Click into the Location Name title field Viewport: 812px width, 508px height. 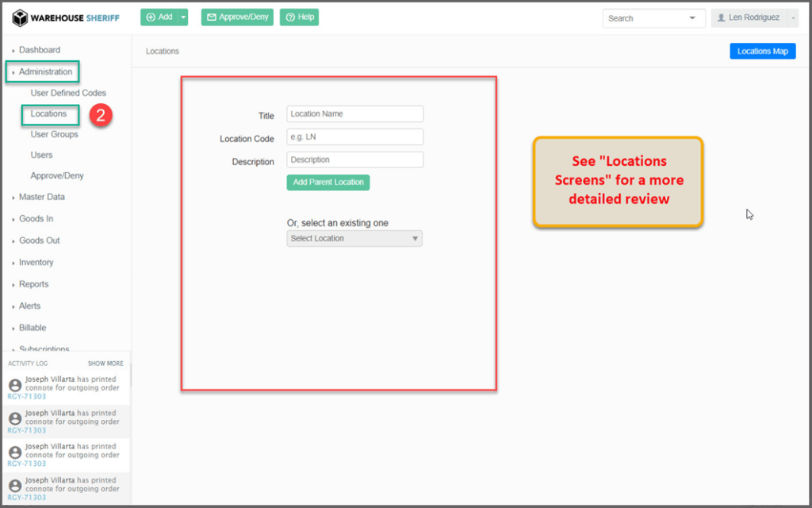point(354,114)
